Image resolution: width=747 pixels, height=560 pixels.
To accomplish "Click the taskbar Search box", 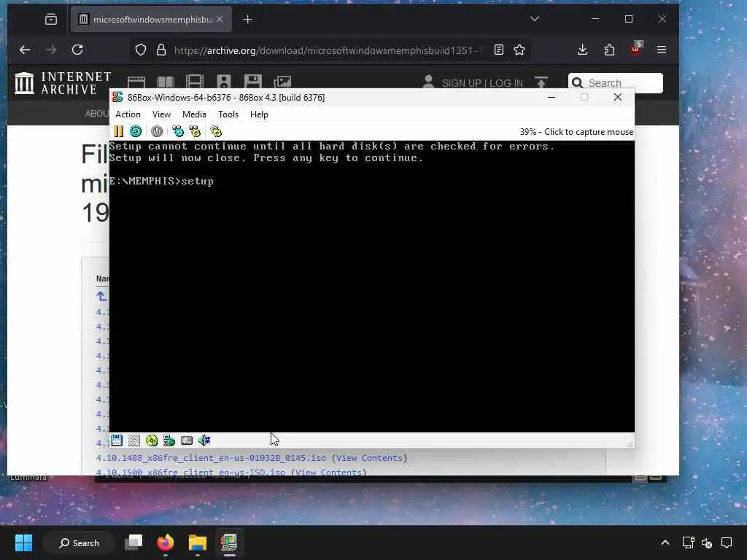I will [79, 542].
